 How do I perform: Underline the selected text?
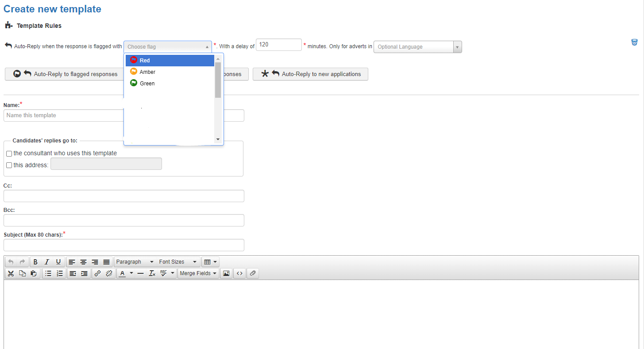point(58,261)
